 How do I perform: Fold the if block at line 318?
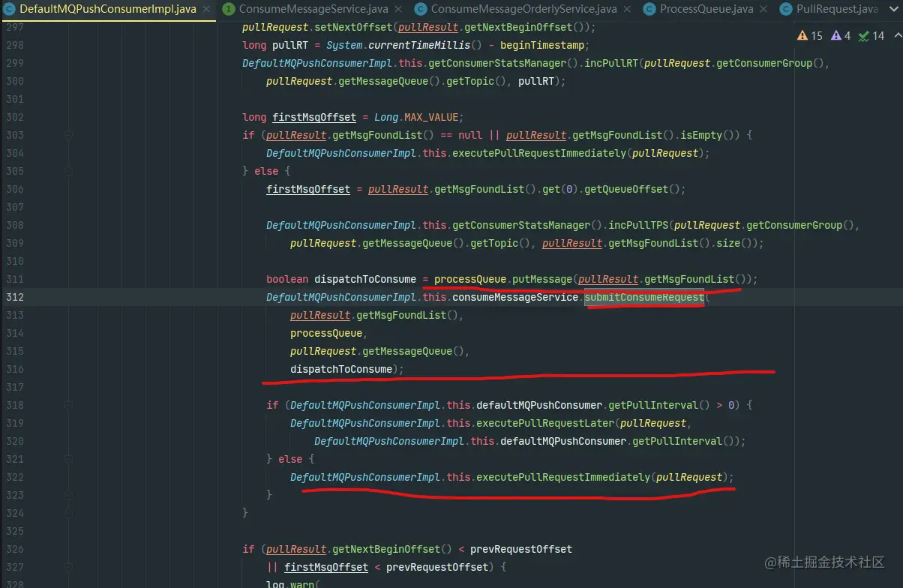pyautogui.click(x=68, y=405)
